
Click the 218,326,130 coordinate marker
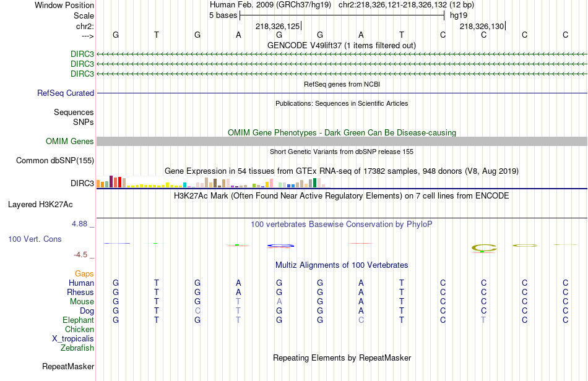click(482, 26)
